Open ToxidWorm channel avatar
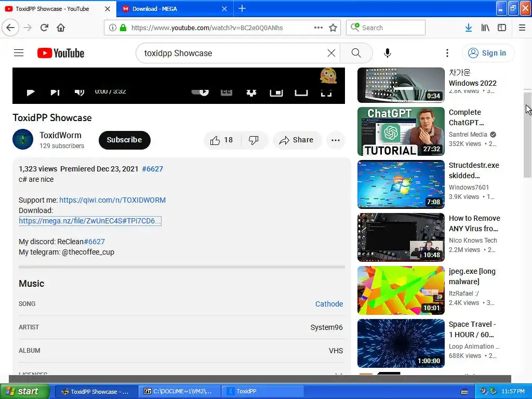This screenshot has height=399, width=532. click(23, 139)
